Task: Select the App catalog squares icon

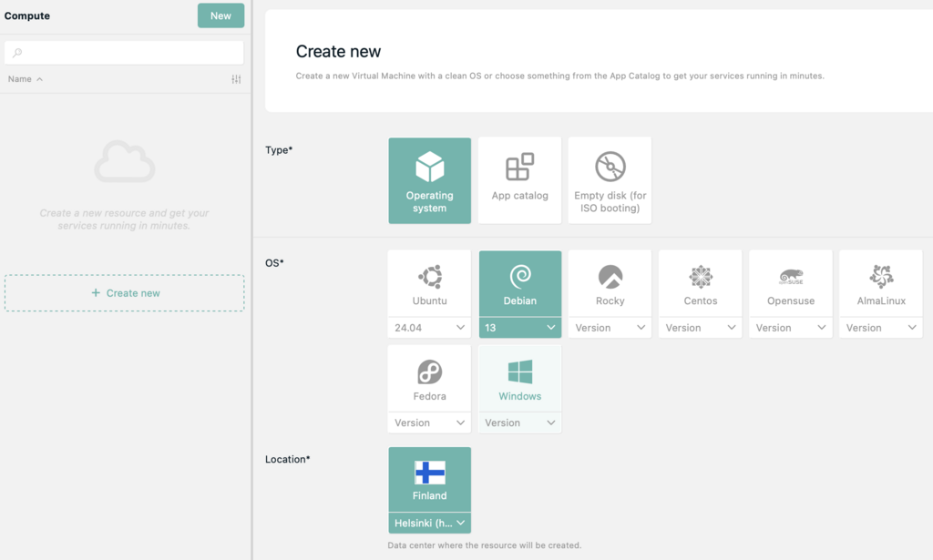Action: (519, 167)
